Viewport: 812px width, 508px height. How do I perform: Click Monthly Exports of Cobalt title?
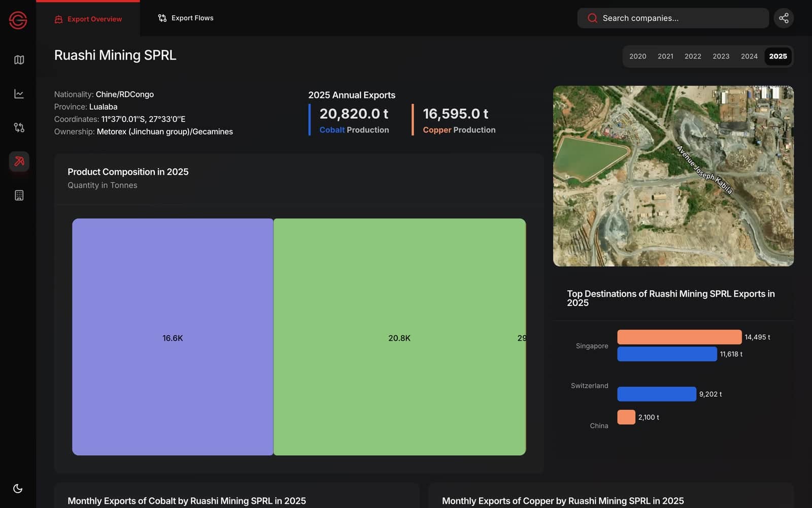(187, 501)
